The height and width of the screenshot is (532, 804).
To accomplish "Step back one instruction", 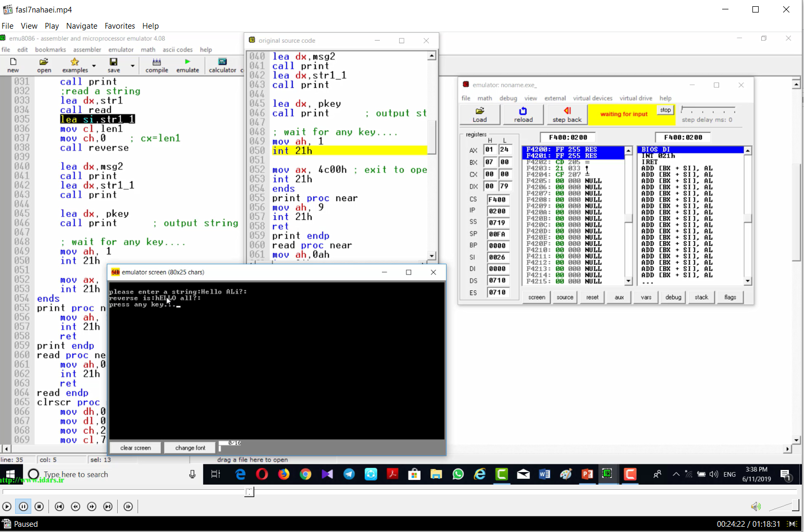I will (567, 115).
